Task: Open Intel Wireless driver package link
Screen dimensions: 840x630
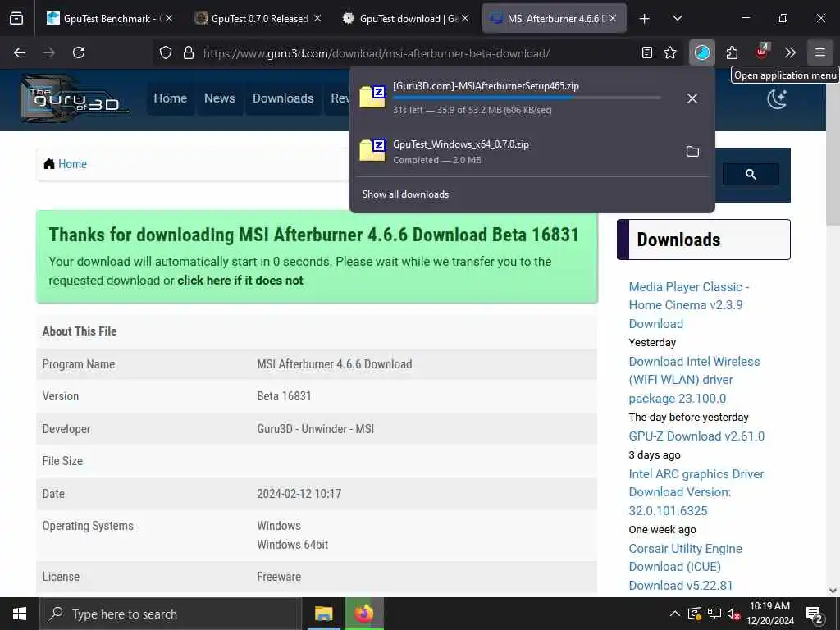Action: point(694,380)
